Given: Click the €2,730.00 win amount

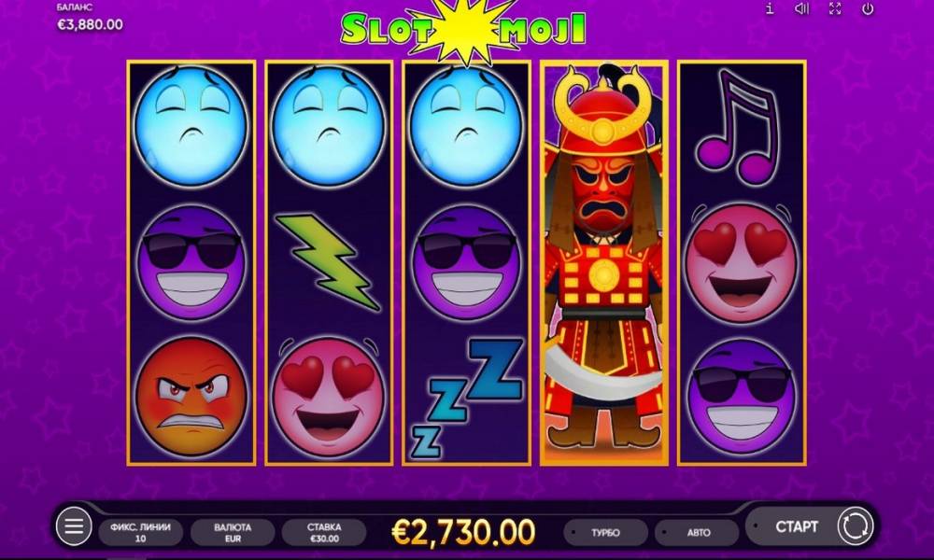Looking at the screenshot, I should tap(463, 531).
